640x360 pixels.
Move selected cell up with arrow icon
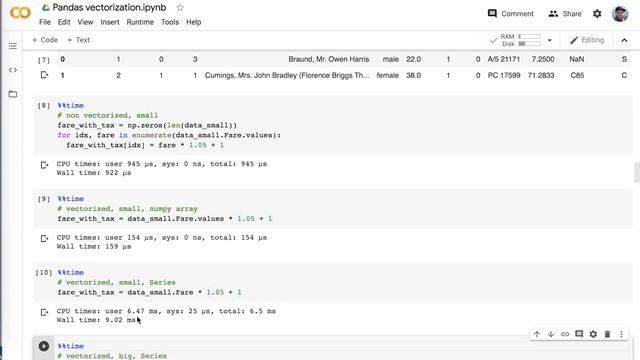[537, 334]
